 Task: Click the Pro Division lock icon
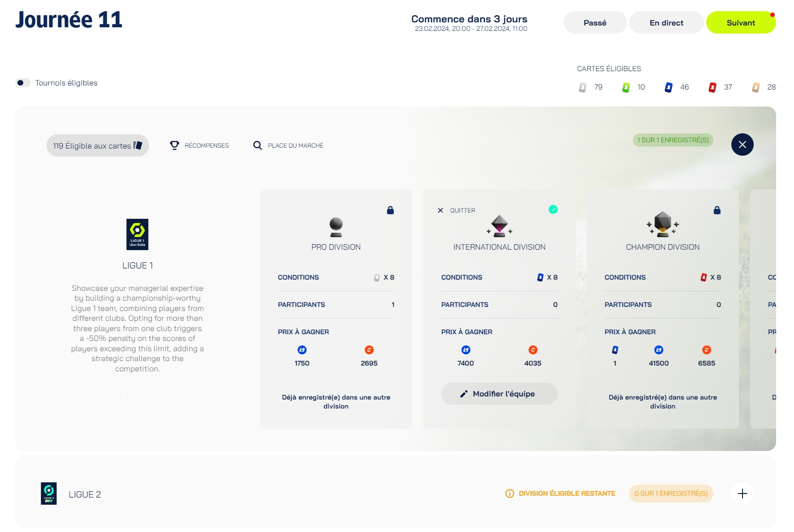click(390, 210)
